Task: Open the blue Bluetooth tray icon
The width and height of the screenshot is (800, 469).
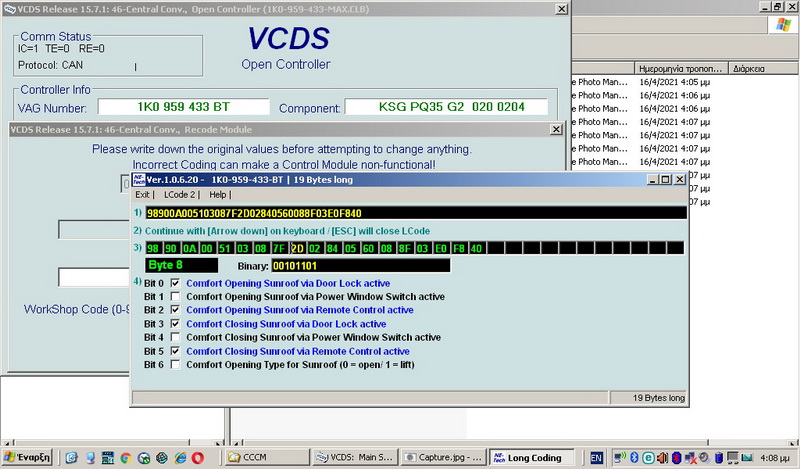Action: pos(634,458)
